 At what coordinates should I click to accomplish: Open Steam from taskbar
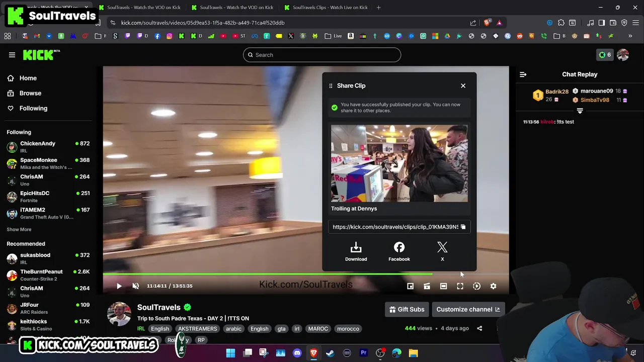point(330,353)
